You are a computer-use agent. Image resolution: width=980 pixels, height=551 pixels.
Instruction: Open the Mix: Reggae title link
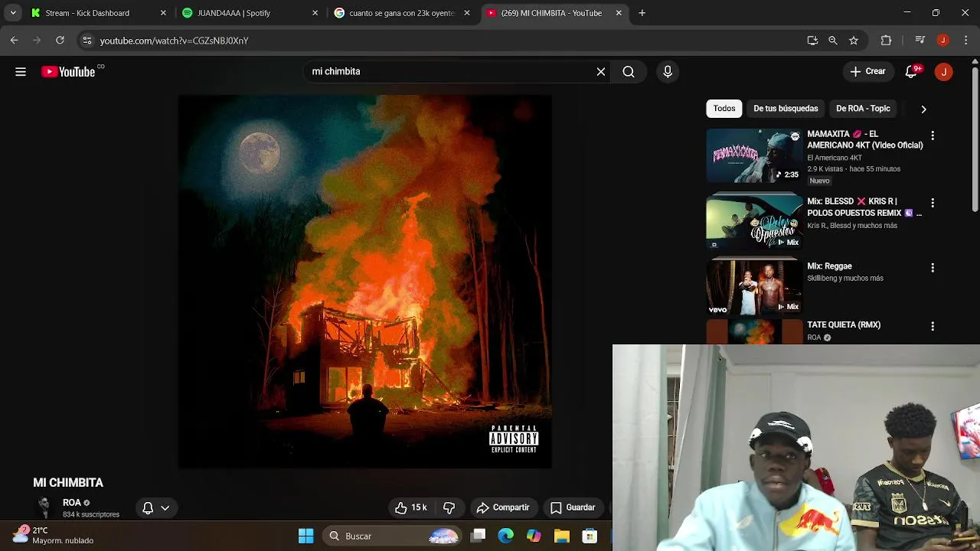coord(829,266)
